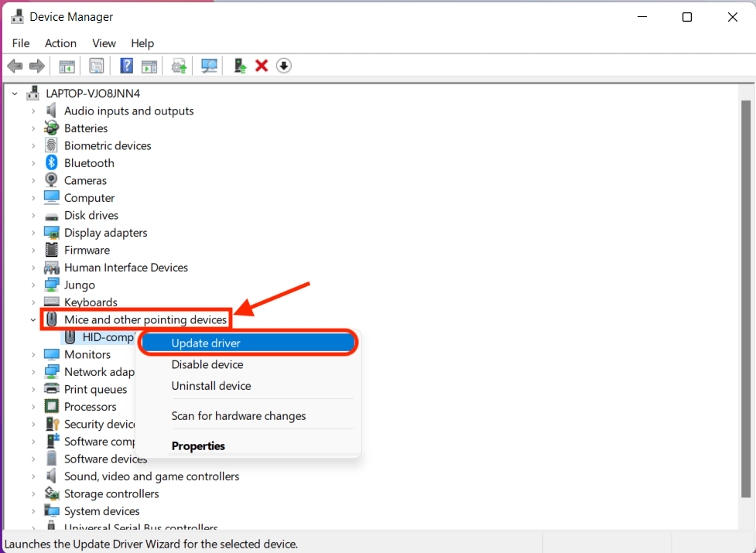Expand the Software devices node
Image resolution: width=756 pixels, height=553 pixels.
click(33, 459)
